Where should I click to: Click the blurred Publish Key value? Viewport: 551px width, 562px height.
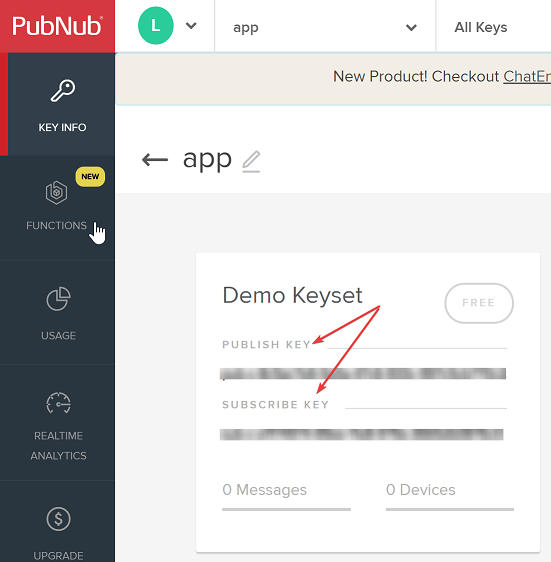pos(363,373)
